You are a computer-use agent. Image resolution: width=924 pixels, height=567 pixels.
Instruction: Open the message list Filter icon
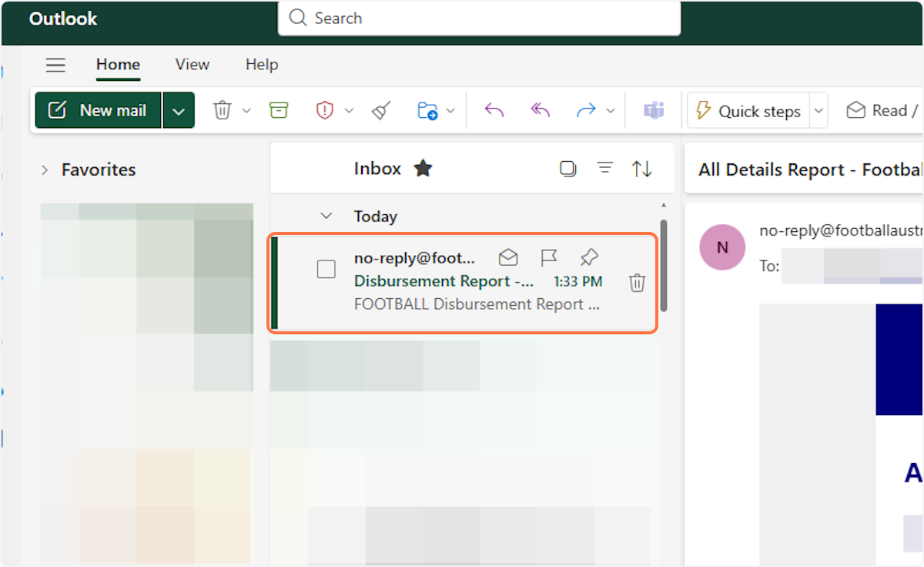(605, 168)
